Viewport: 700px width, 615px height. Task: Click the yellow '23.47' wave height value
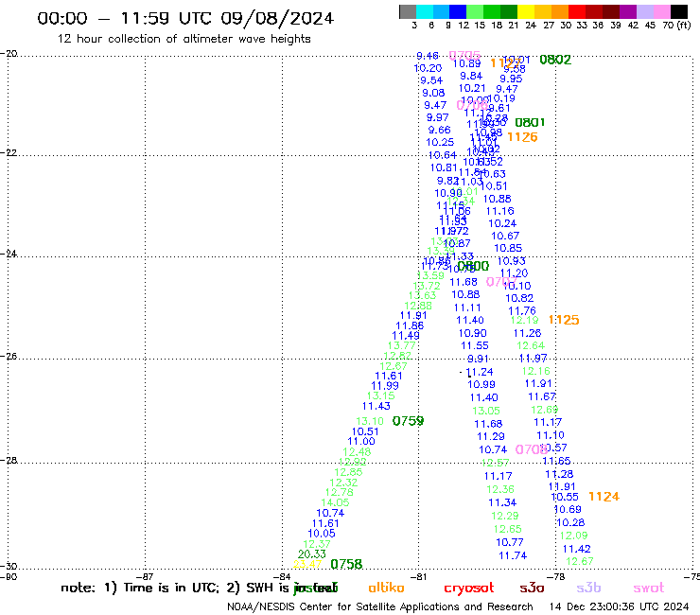click(x=307, y=564)
